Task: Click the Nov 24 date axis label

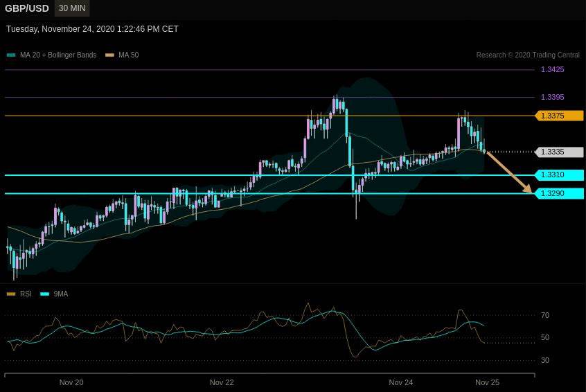Action: point(400,382)
